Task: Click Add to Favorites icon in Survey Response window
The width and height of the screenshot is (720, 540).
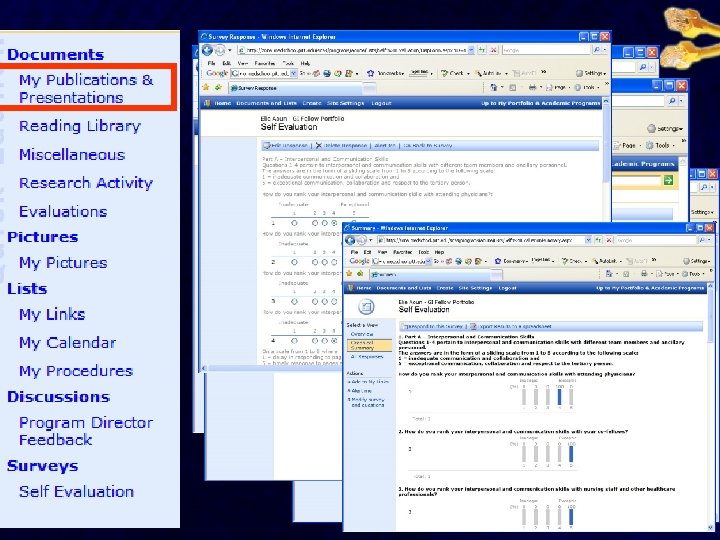Action: coord(218,87)
